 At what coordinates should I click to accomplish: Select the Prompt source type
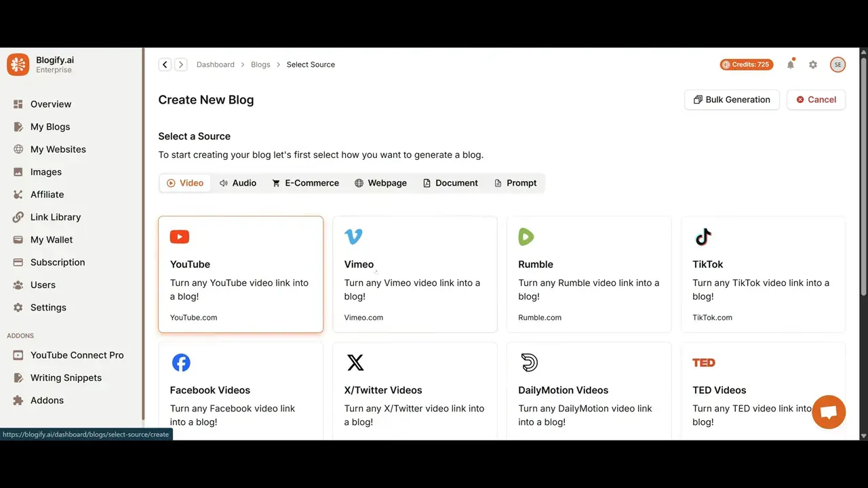click(x=515, y=182)
